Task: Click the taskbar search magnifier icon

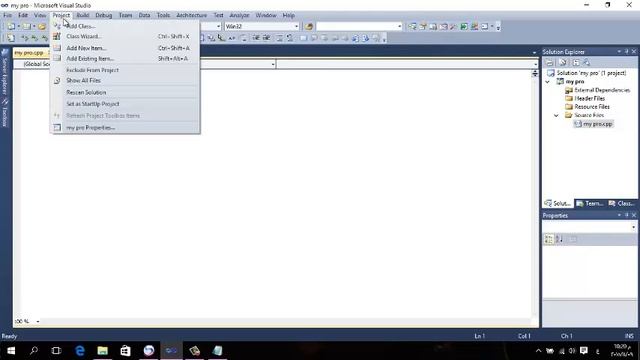Action: 34,350
